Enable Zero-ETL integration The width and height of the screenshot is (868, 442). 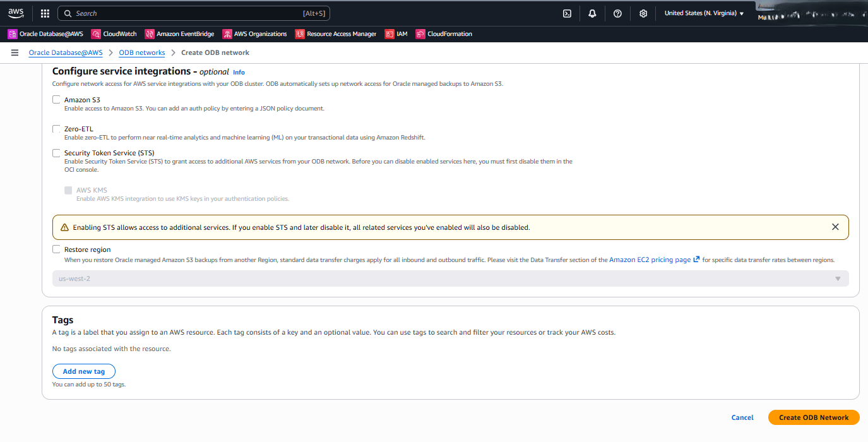[x=56, y=129]
